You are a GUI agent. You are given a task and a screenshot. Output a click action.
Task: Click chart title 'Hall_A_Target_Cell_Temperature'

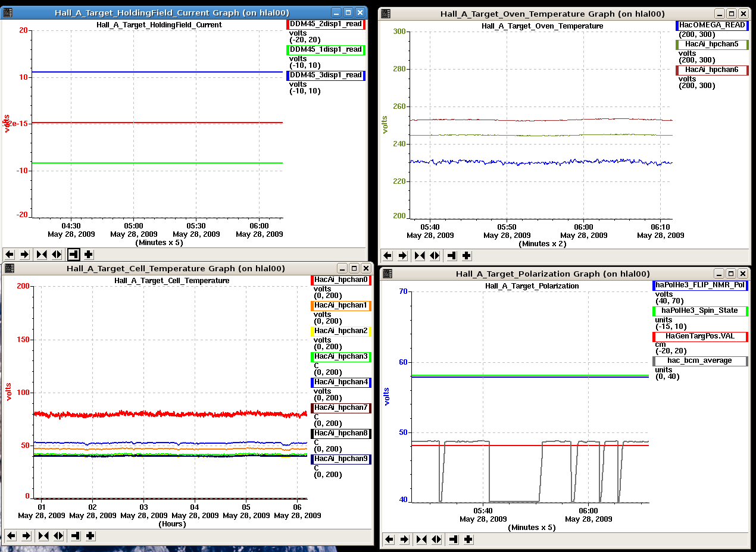pyautogui.click(x=171, y=280)
